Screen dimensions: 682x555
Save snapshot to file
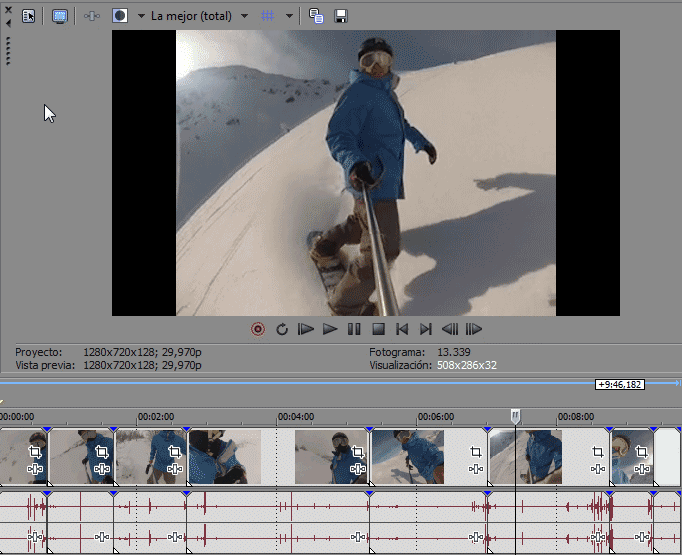pyautogui.click(x=341, y=16)
